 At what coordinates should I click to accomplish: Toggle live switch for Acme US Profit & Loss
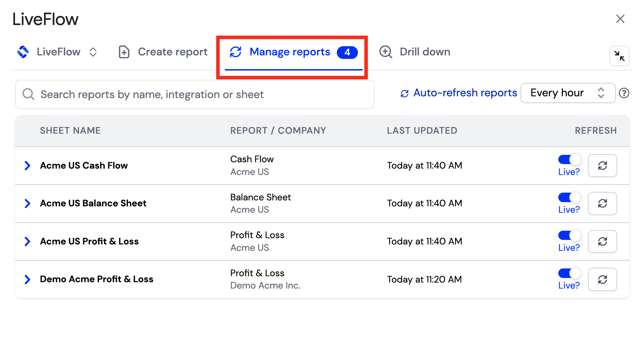tap(570, 235)
